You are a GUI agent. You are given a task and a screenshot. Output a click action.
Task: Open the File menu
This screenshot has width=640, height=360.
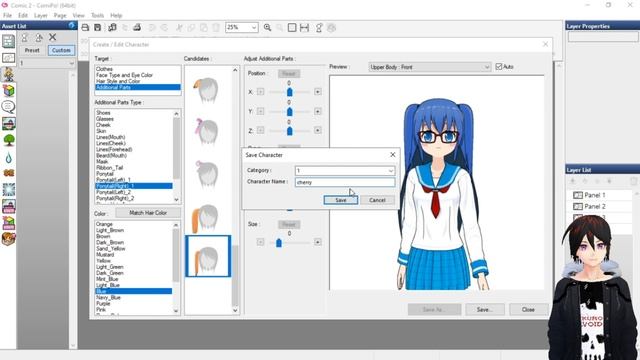coord(7,16)
